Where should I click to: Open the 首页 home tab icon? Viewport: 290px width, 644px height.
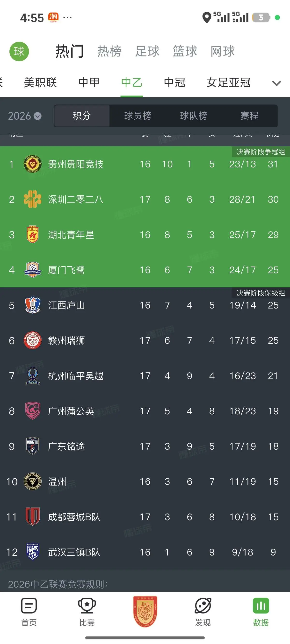29,606
